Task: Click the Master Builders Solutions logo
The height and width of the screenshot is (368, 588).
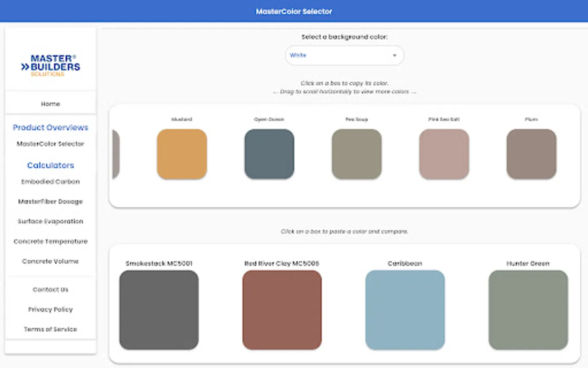Action: pyautogui.click(x=51, y=65)
